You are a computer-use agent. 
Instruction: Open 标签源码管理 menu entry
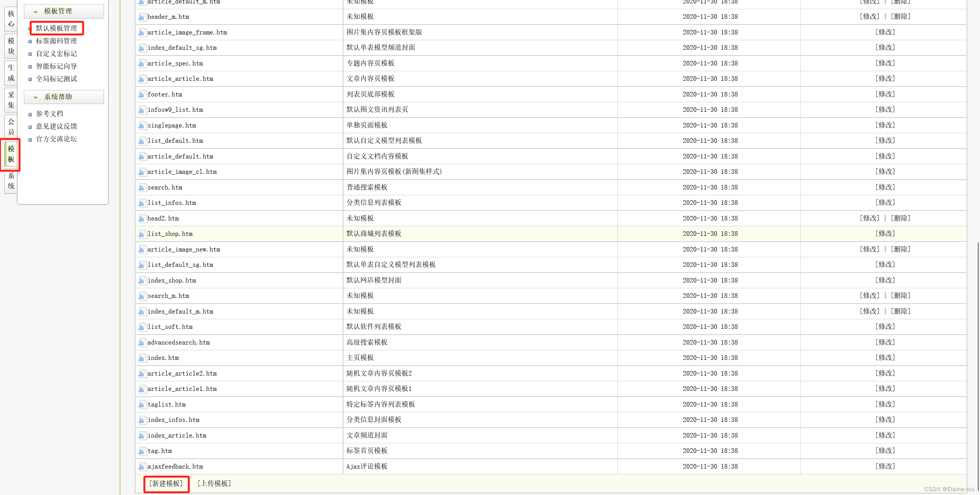tap(56, 41)
